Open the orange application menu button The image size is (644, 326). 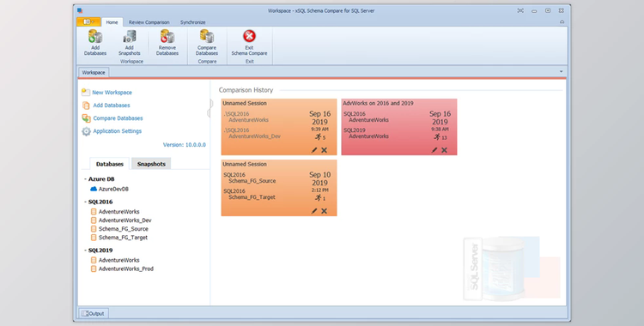(x=88, y=21)
